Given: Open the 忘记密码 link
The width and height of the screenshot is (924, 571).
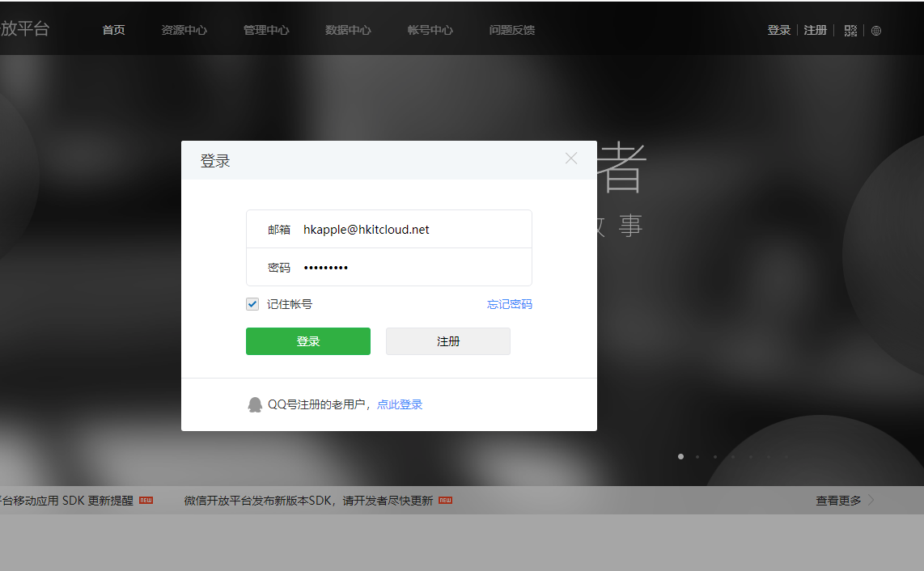Looking at the screenshot, I should click(510, 304).
